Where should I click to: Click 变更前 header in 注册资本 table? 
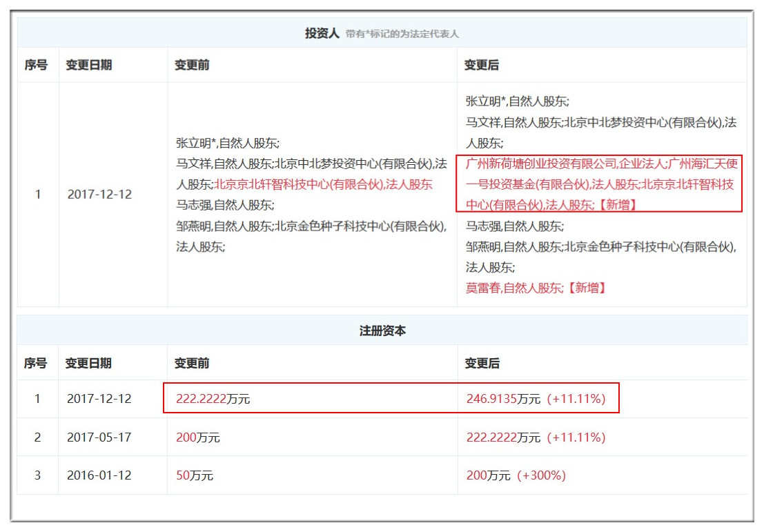pyautogui.click(x=191, y=363)
